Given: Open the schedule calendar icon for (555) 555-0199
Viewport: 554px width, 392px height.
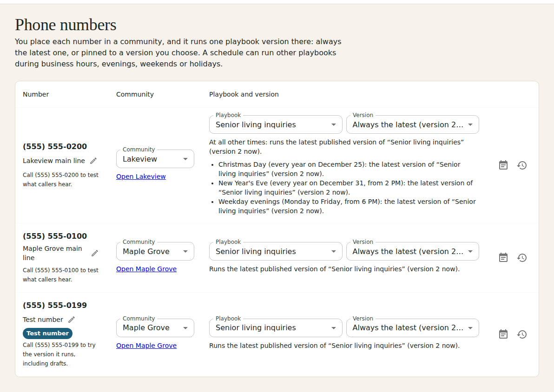Looking at the screenshot, I should [x=503, y=334].
